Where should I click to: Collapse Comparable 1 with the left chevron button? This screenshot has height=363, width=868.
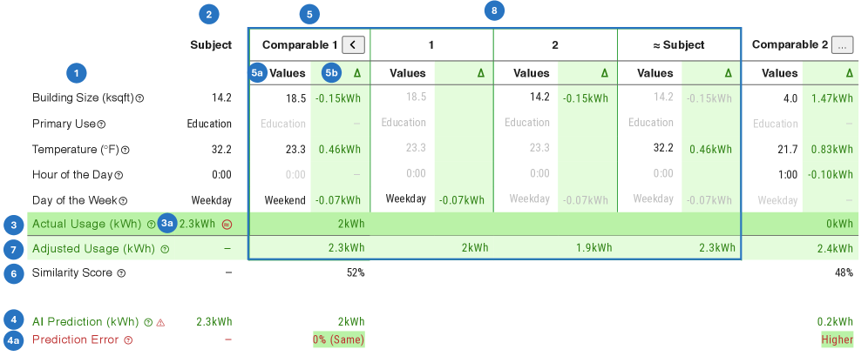click(353, 44)
